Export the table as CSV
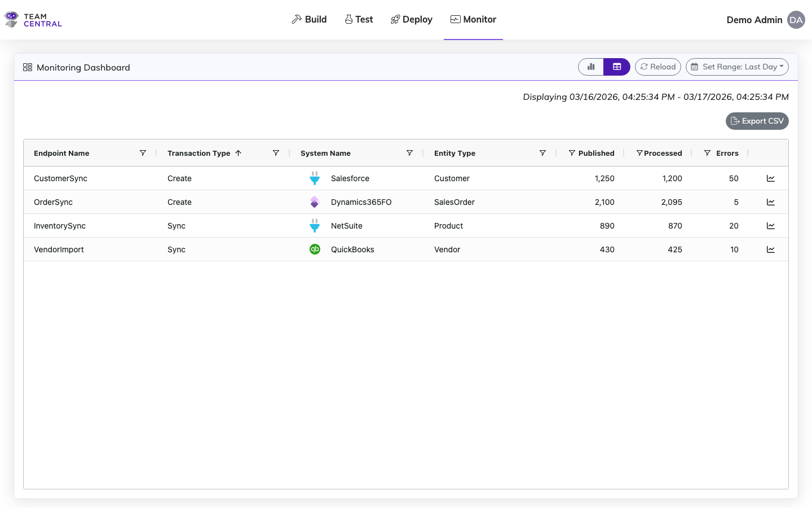Viewport: 812px width, 508px height. pyautogui.click(x=757, y=121)
